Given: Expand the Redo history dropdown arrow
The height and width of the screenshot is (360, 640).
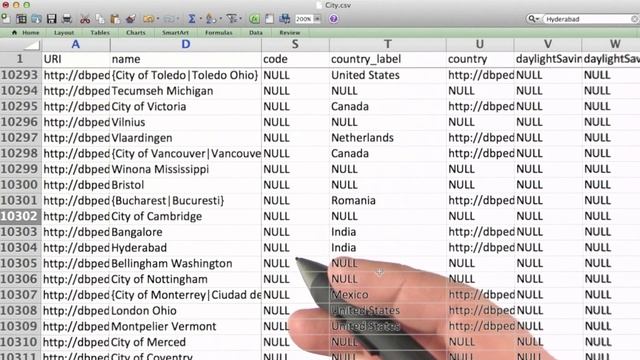Looking at the screenshot, I should pos(178,19).
